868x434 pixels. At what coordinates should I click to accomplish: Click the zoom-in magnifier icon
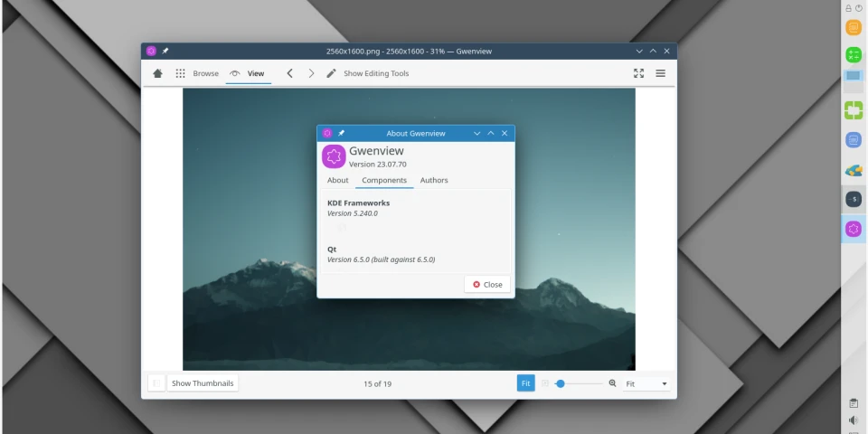[612, 383]
